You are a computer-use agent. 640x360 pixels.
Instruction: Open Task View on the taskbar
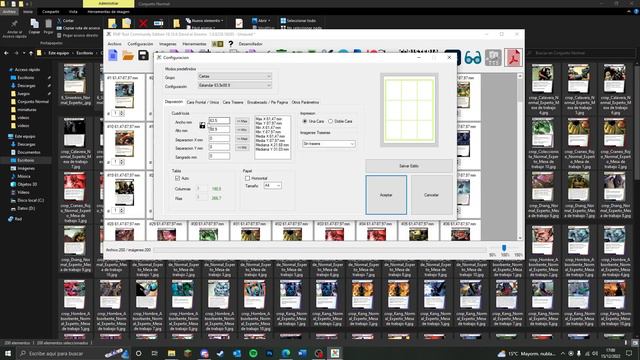tap(155, 353)
